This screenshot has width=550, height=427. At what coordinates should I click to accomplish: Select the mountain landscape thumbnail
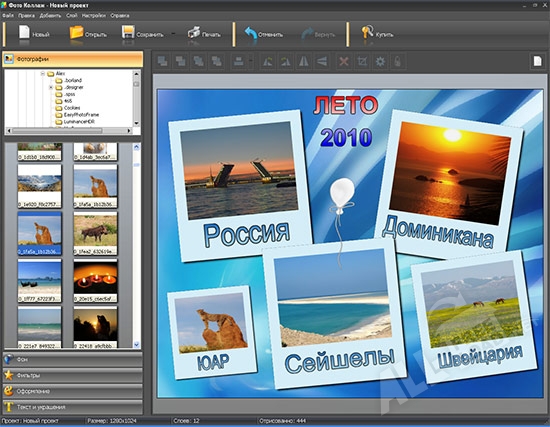point(39,186)
